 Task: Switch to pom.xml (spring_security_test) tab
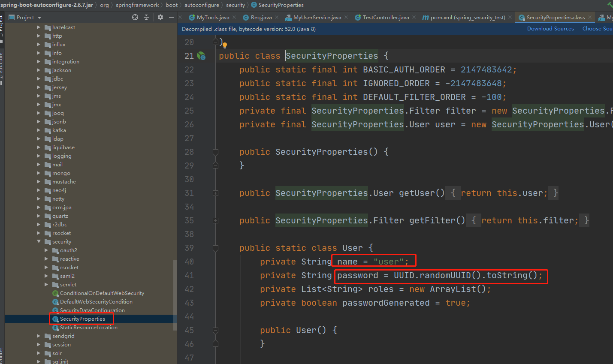pos(467,18)
